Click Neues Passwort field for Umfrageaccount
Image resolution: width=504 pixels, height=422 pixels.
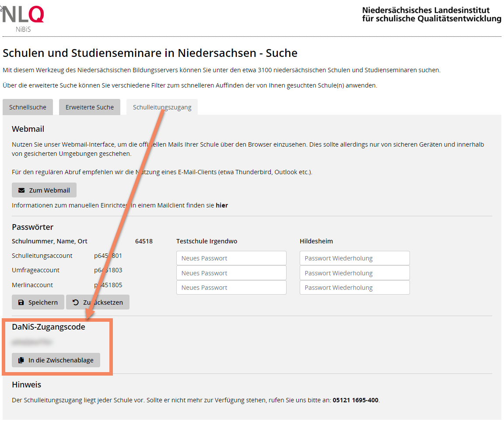coord(231,273)
